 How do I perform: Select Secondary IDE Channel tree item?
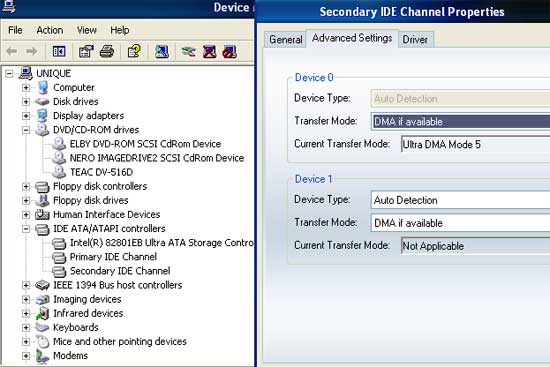[120, 271]
